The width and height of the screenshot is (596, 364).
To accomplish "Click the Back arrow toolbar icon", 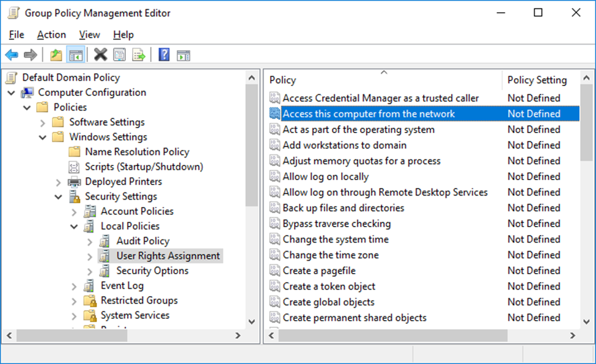I will tap(12, 55).
